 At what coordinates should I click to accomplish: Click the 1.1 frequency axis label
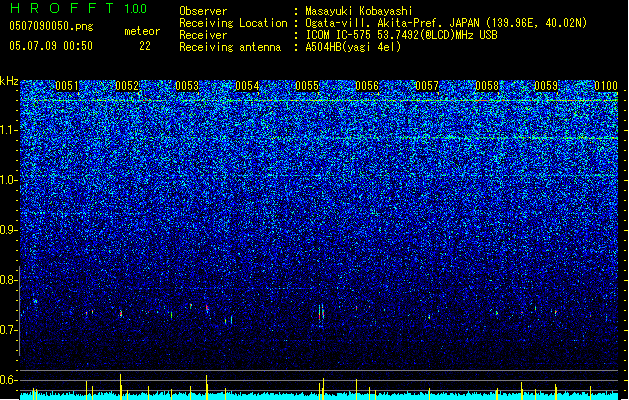pyautogui.click(x=9, y=130)
